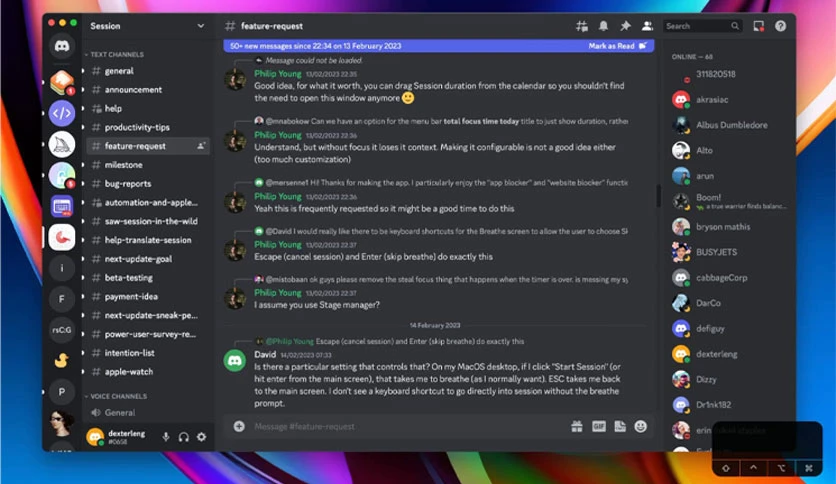Open the help channel
Viewport: 836px width, 484px height.
[148, 108]
